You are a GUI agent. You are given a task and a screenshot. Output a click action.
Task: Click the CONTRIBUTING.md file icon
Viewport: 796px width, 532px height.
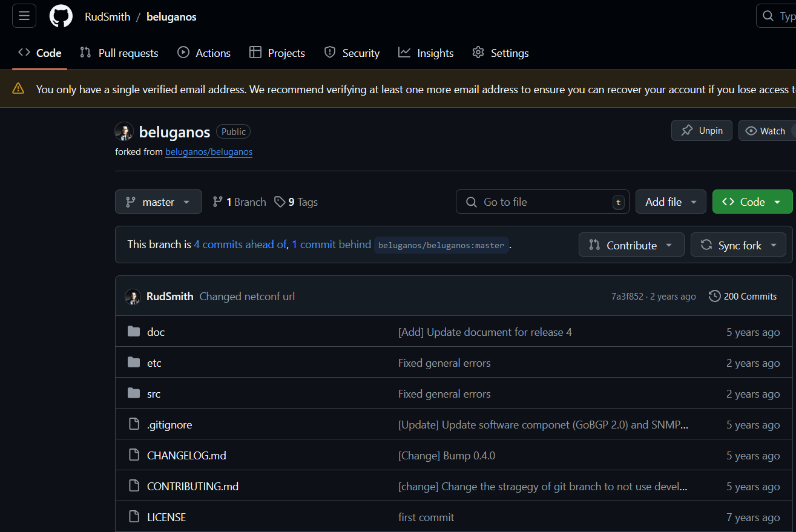coord(134,486)
